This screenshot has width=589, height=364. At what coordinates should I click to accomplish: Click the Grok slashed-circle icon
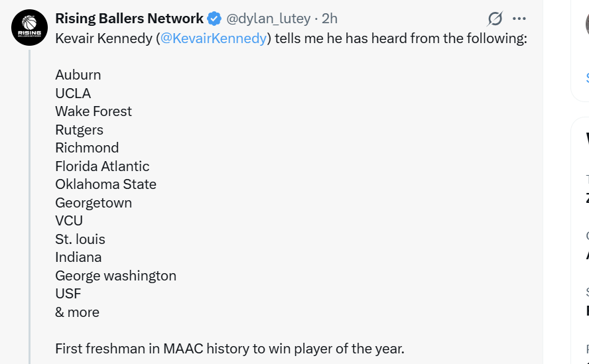[x=495, y=19]
